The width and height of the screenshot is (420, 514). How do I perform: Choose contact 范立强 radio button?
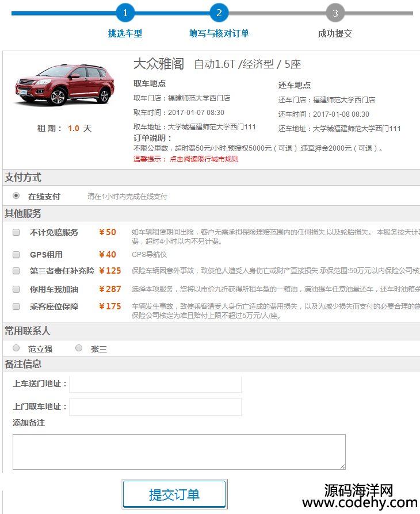coord(16,348)
